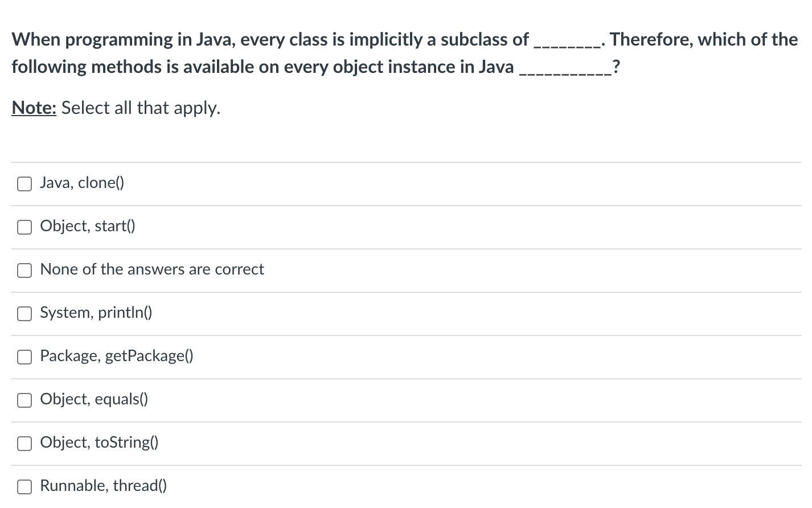Screen dimensions: 812x508
Task: Check the "None of the answers are correct" checkbox
Action: (x=24, y=270)
